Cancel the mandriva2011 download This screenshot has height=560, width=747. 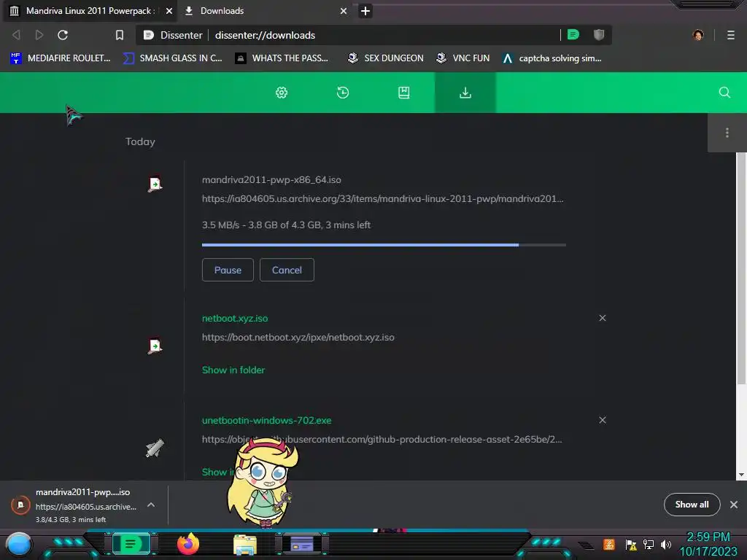287,270
